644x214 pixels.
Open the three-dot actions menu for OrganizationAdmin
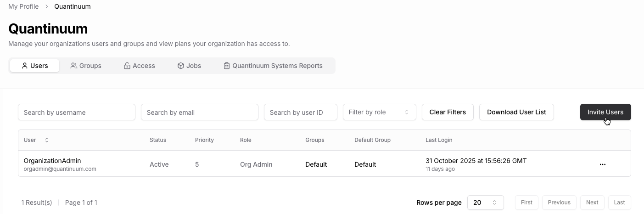pyautogui.click(x=602, y=164)
